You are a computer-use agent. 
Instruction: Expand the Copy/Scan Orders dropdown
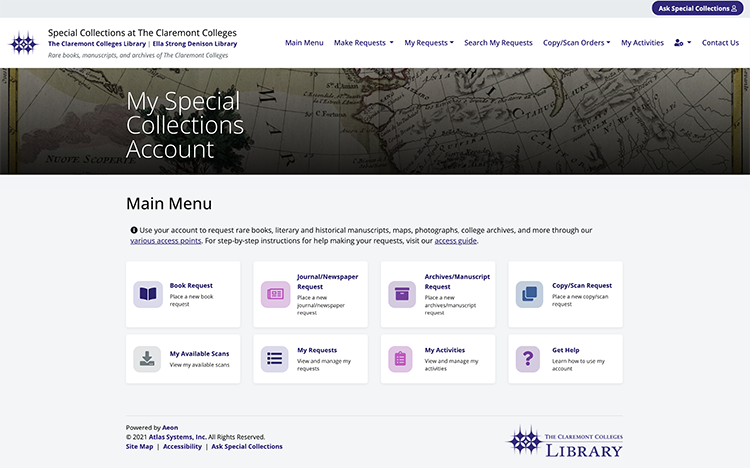point(577,43)
